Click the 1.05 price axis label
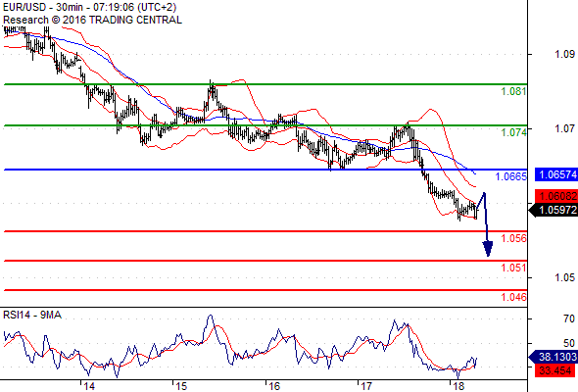Screen dimensions: 578x392 point(564,277)
